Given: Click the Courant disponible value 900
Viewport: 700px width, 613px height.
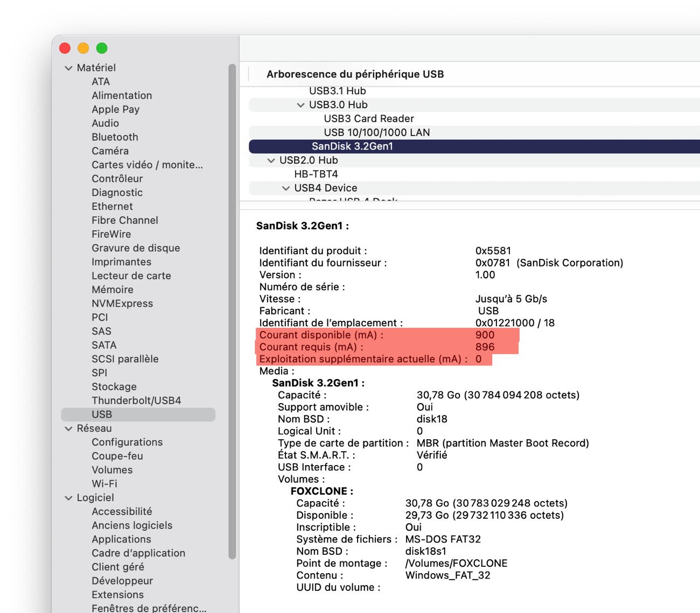Looking at the screenshot, I should click(485, 335).
